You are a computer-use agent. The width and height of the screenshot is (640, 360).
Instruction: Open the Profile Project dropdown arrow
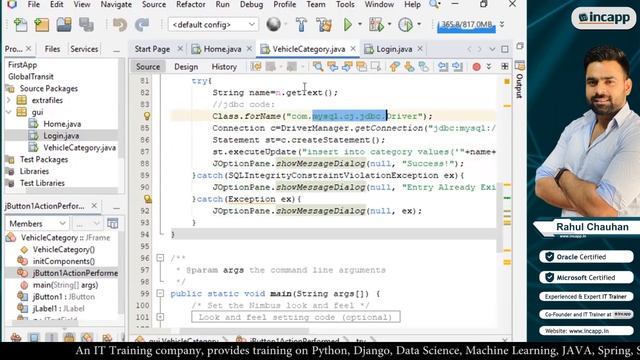[x=419, y=24]
